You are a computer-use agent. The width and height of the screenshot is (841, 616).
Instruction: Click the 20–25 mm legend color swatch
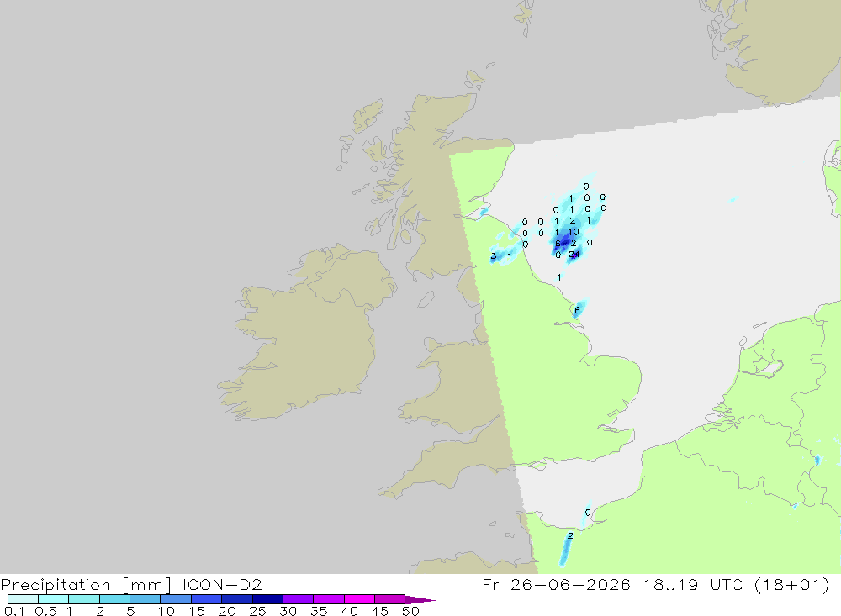[x=237, y=599]
